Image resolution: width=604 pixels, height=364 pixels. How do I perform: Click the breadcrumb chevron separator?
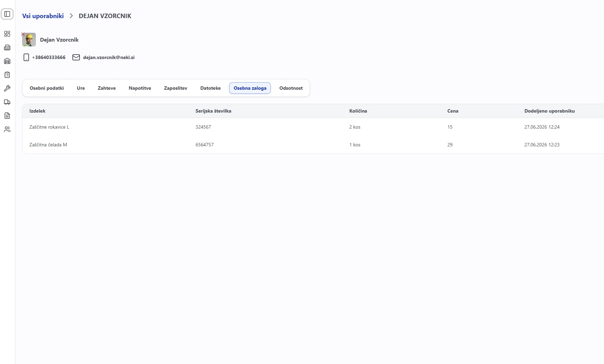coord(71,16)
